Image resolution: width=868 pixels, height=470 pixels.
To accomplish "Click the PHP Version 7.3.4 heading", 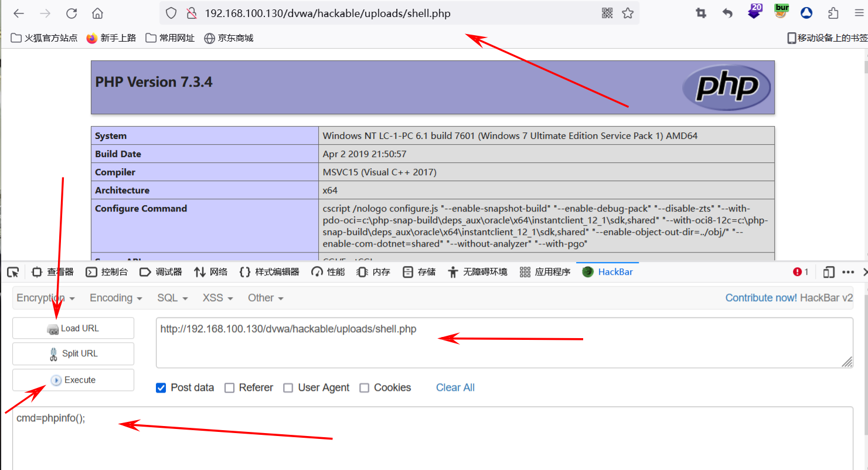I will [154, 82].
